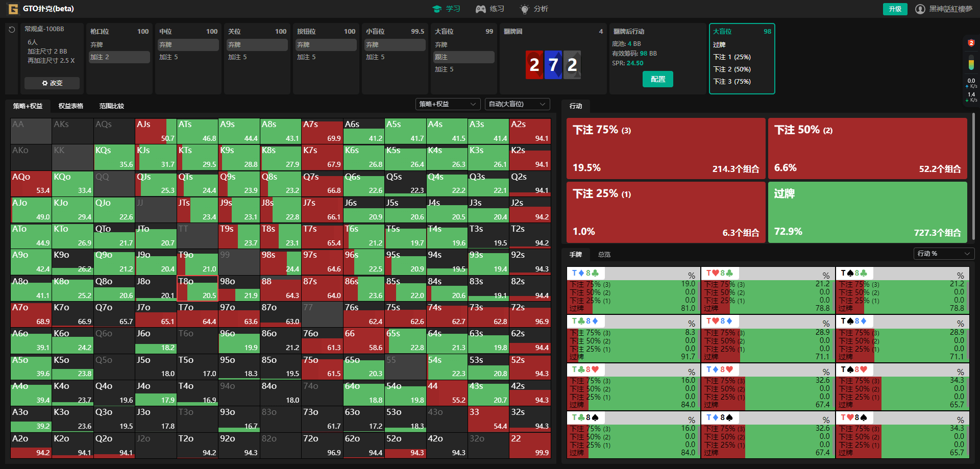Click the green 配置 button

click(657, 79)
